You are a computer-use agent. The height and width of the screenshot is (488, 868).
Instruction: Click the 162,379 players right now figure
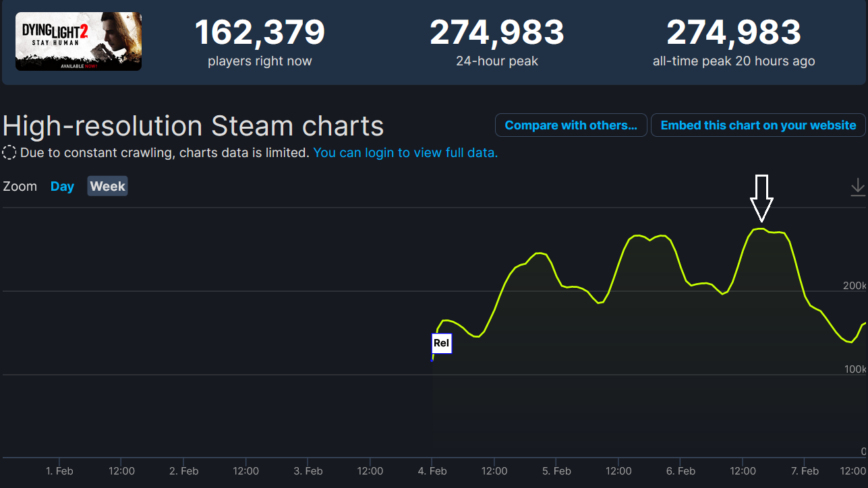260,32
